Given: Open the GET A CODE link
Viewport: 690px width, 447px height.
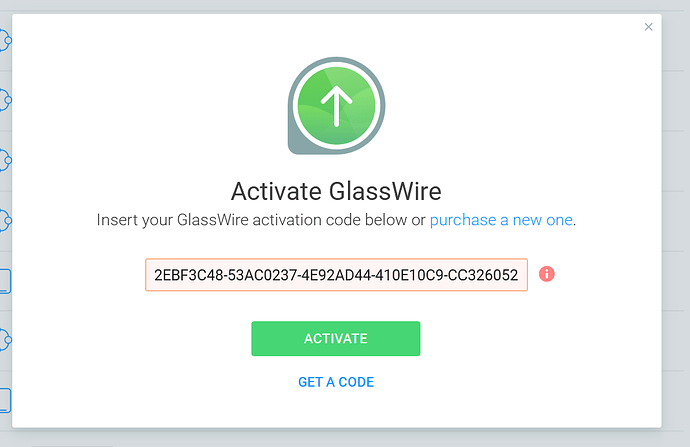Looking at the screenshot, I should [336, 382].
